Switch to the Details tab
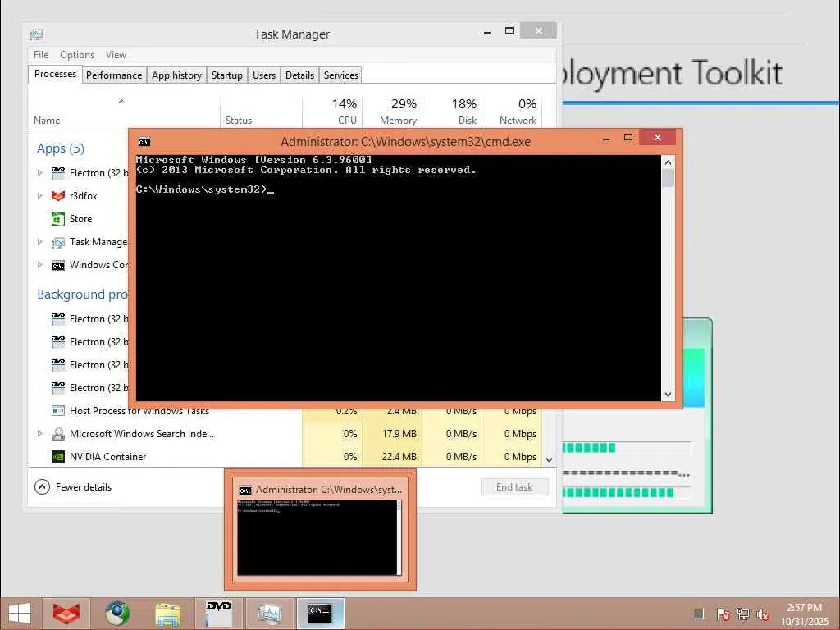Image resolution: width=840 pixels, height=630 pixels. [x=300, y=75]
